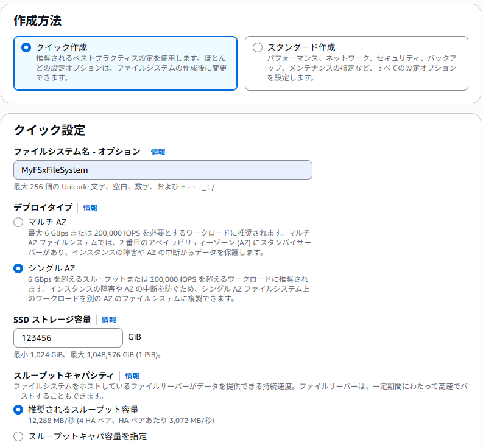
Task: Click the スタンダード作成 description text
Action: 362,68
